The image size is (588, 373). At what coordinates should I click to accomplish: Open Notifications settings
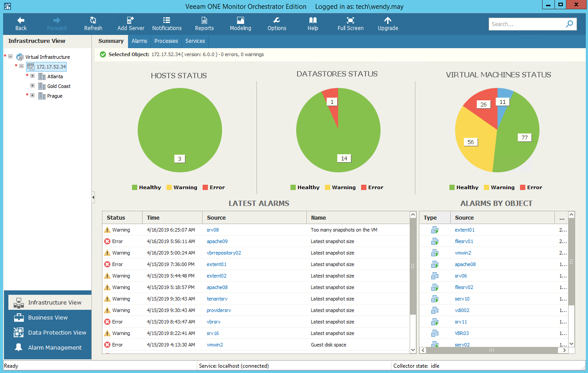[167, 24]
